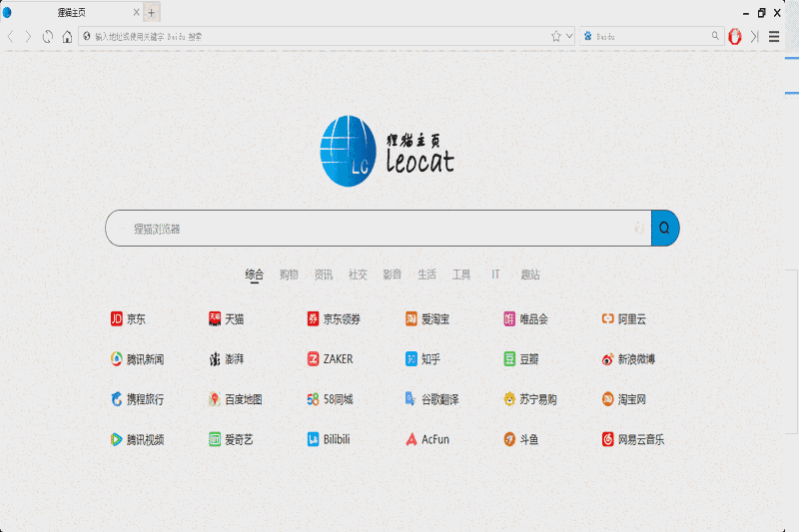Open a new tab with the plus button

coord(152,13)
